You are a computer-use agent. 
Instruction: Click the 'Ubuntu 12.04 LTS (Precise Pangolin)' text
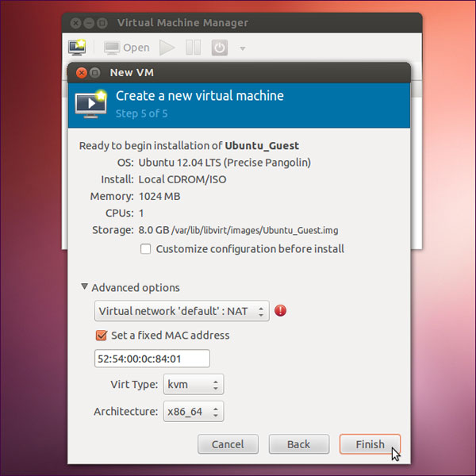click(x=225, y=163)
